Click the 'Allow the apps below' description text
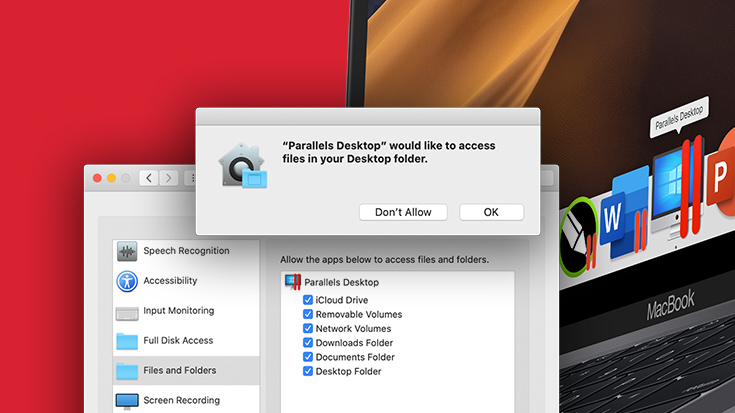Screen dimensions: 735x413 (x=384, y=259)
